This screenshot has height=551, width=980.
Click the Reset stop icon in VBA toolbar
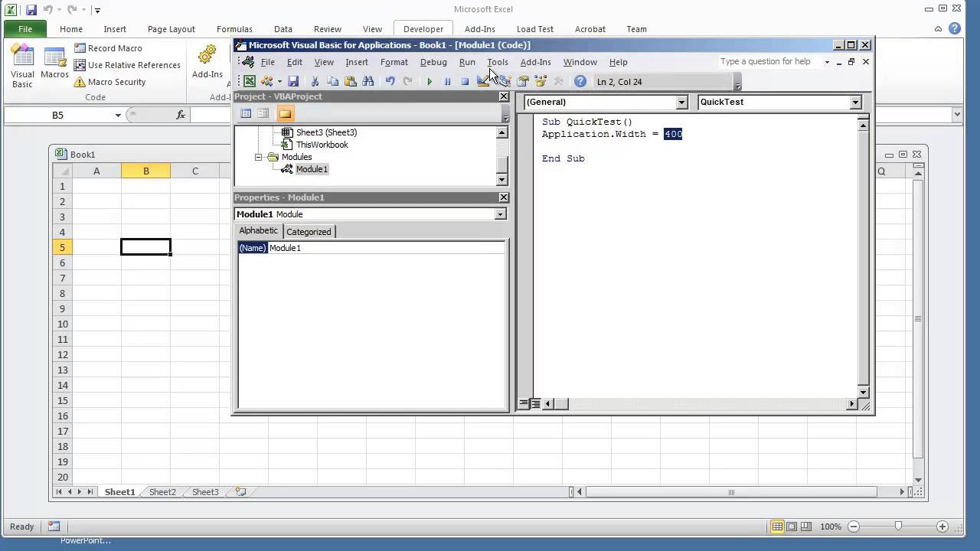(x=465, y=81)
